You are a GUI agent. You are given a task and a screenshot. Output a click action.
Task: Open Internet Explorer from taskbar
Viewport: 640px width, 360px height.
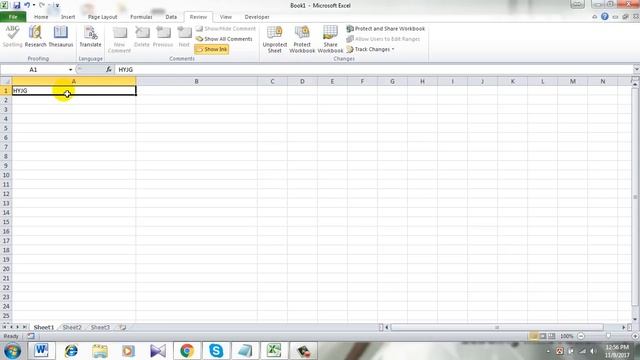tap(71, 351)
